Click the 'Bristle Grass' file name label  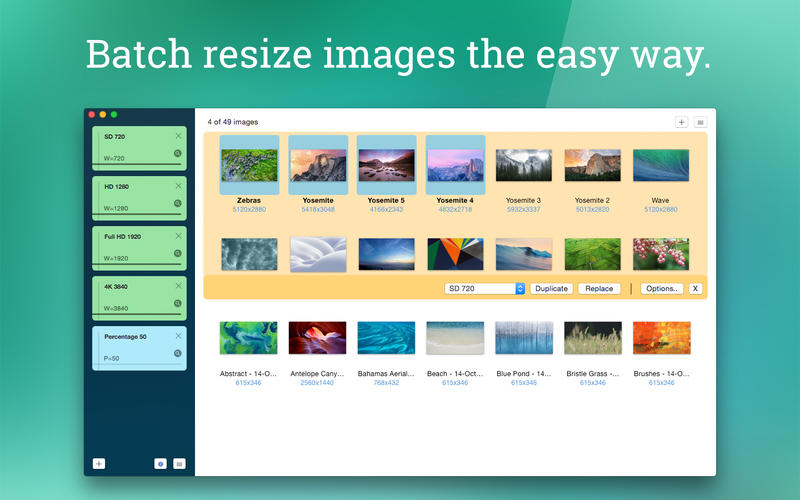click(592, 373)
